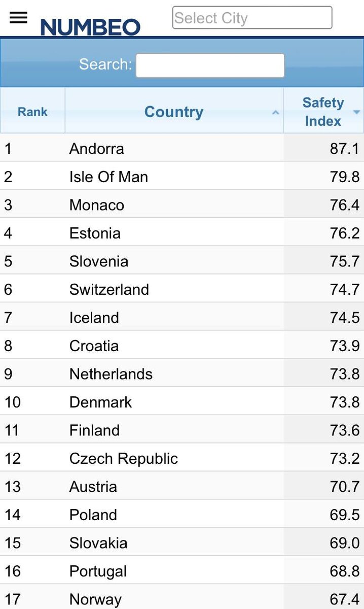Screen dimensions: 364x609
Task: Click the Czech Republic row
Action: [182, 458]
